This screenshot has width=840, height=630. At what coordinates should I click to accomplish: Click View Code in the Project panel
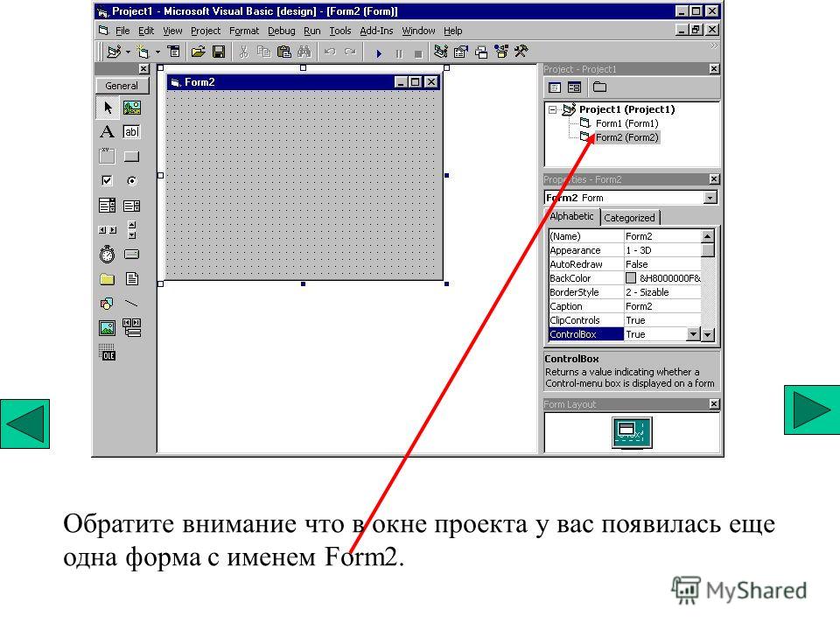tap(555, 87)
